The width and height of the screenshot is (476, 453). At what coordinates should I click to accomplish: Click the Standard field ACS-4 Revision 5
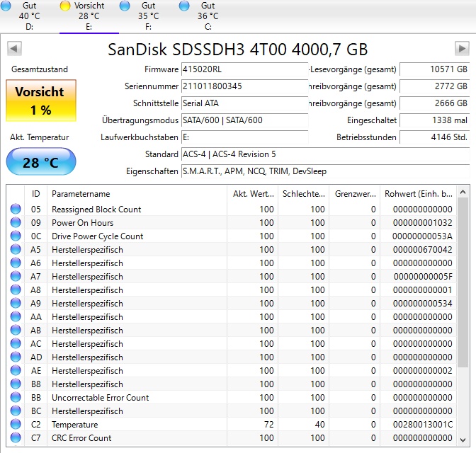coord(325,154)
